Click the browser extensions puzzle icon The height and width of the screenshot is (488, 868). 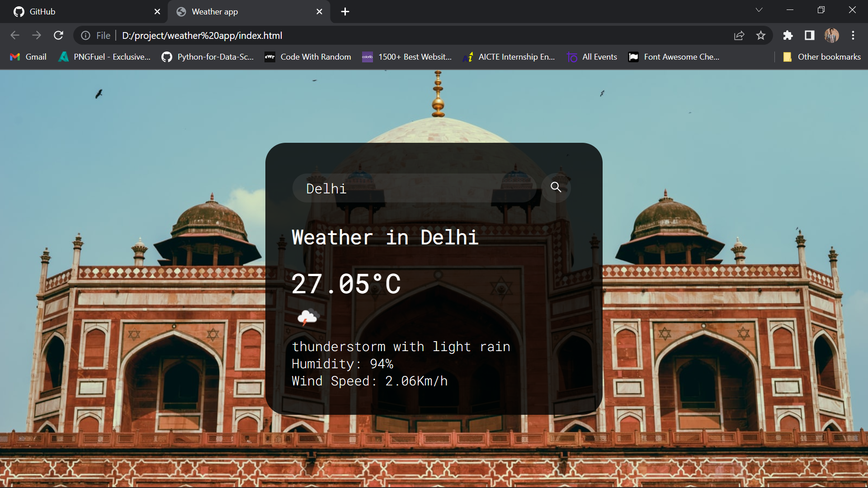[788, 35]
